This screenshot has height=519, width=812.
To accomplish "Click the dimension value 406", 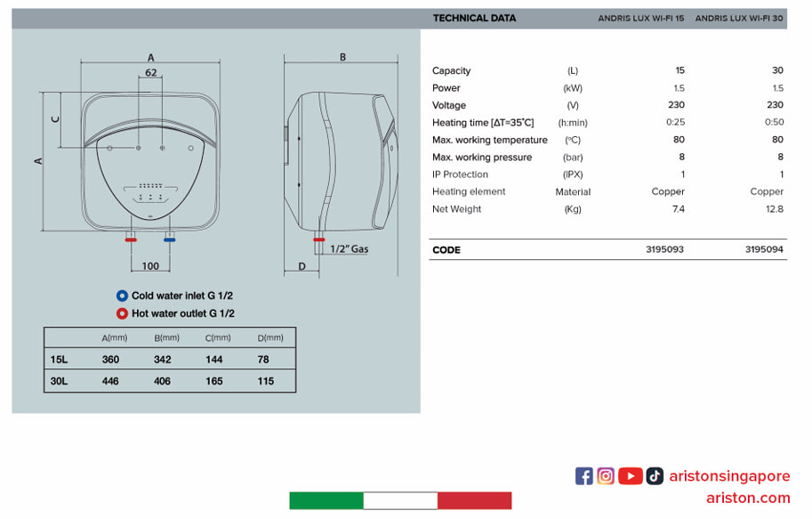I will click(163, 381).
